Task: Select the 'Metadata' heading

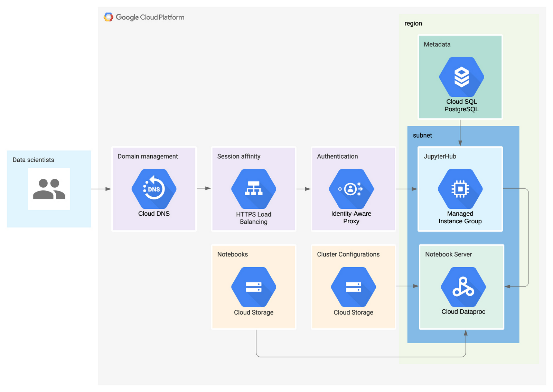Action: pyautogui.click(x=437, y=44)
